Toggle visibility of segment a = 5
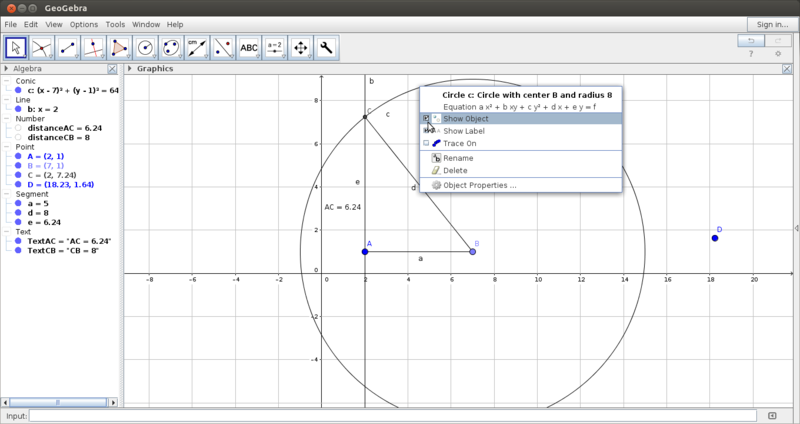Screen dimensions: 800x424 click(x=18, y=204)
